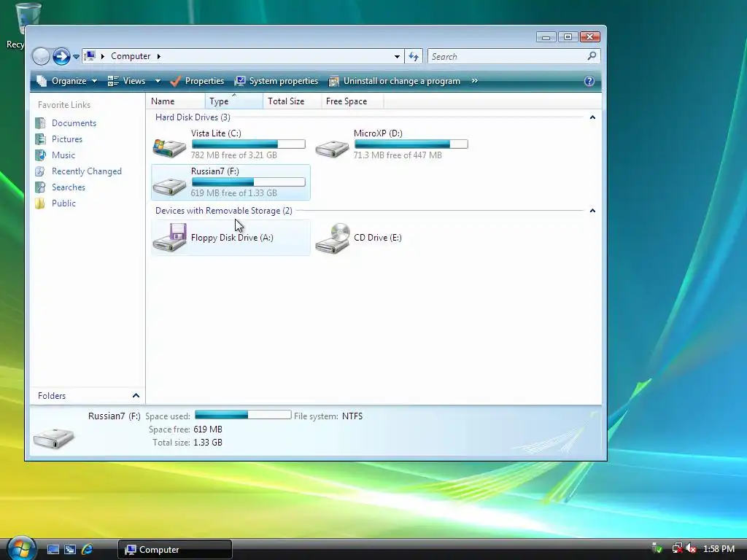Open the recent pages dropdown arrow
This screenshot has width=747, height=560.
tap(76, 57)
